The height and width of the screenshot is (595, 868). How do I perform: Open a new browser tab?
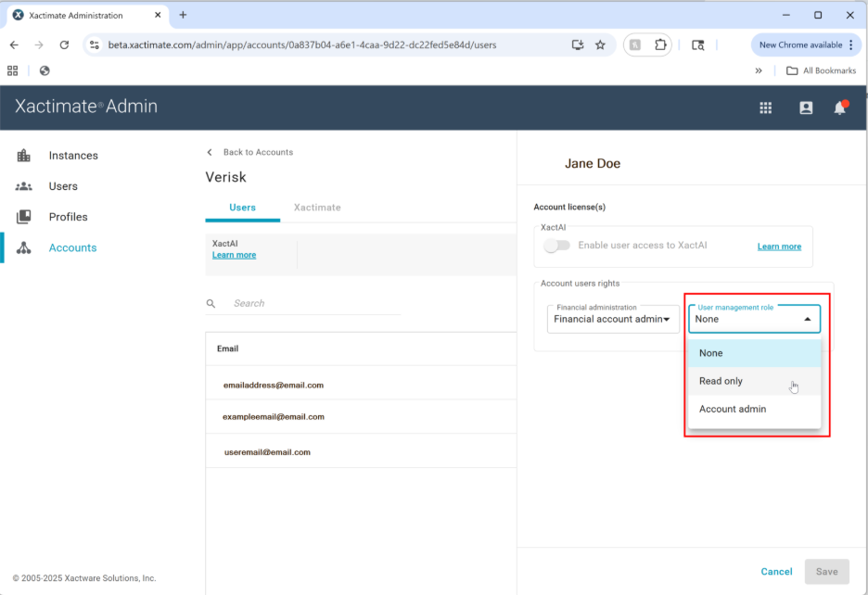point(183,15)
